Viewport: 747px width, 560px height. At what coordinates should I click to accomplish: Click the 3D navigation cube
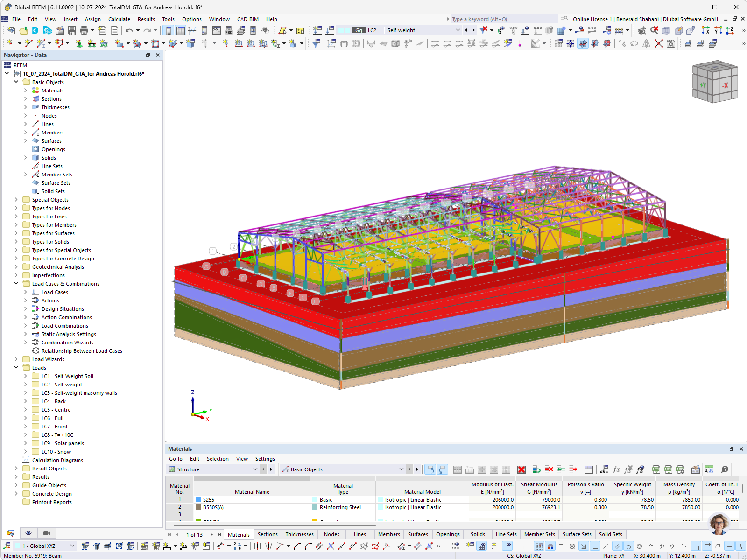pos(715,82)
